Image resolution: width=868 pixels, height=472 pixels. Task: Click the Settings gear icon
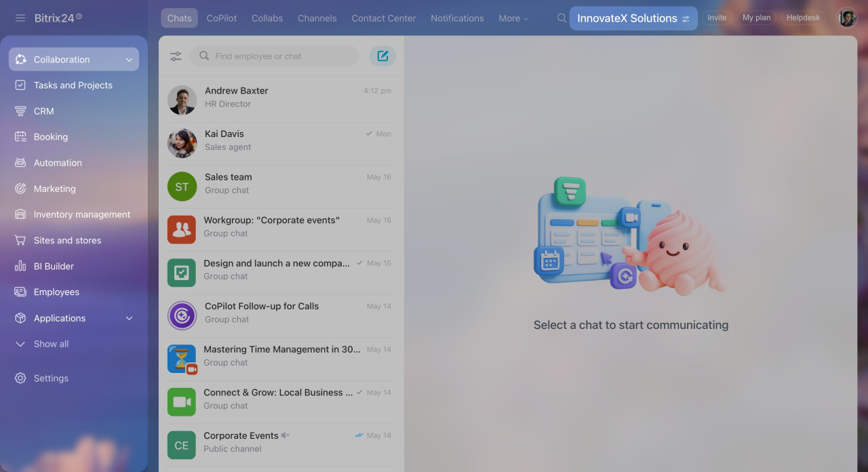click(x=20, y=378)
